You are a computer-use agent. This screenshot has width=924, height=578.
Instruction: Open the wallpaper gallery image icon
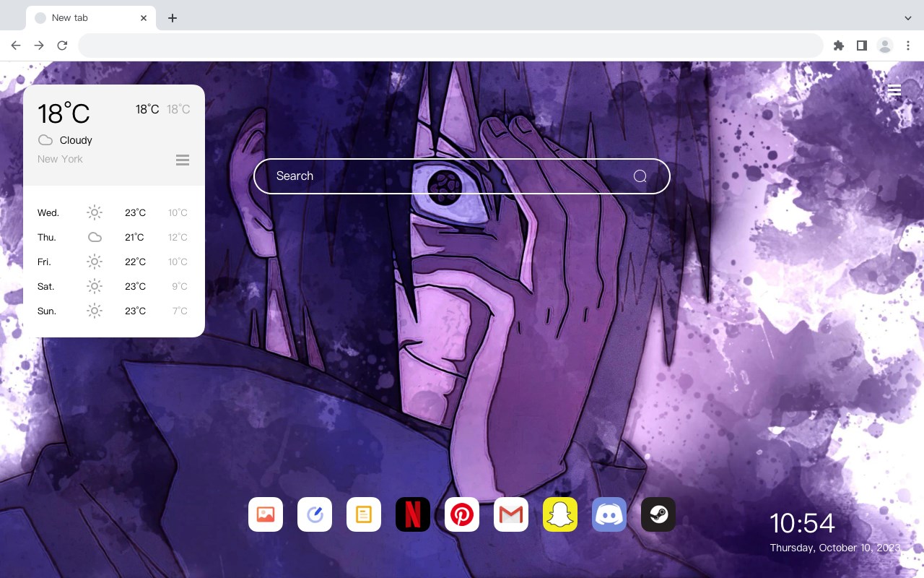[x=266, y=514]
